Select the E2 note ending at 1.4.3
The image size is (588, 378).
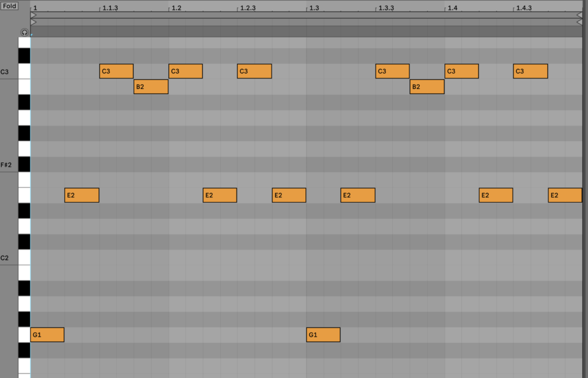click(x=496, y=195)
